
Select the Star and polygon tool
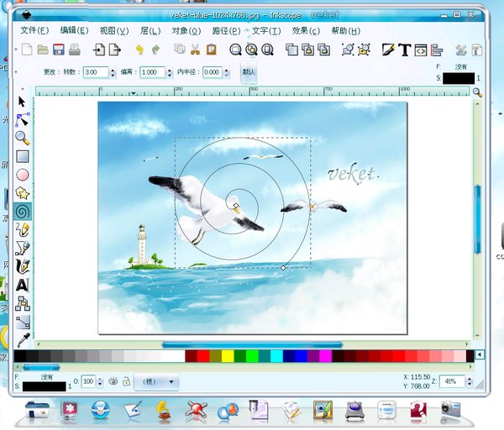[23, 193]
